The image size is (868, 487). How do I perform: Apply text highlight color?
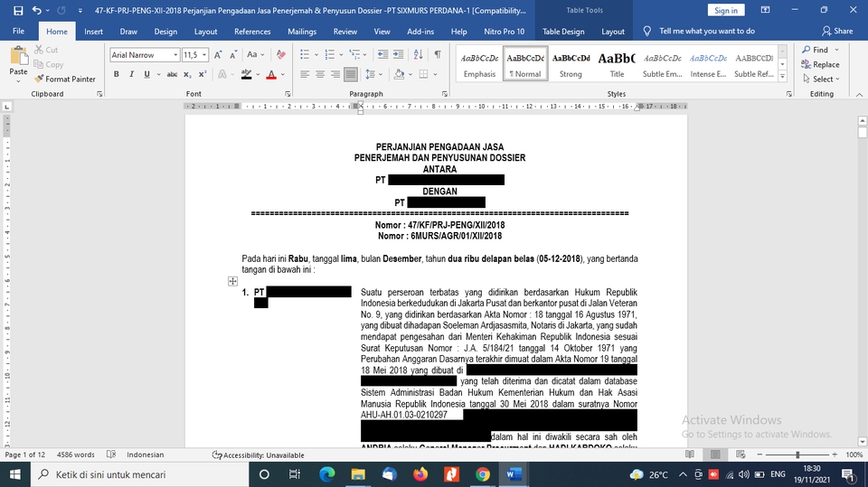[247, 74]
